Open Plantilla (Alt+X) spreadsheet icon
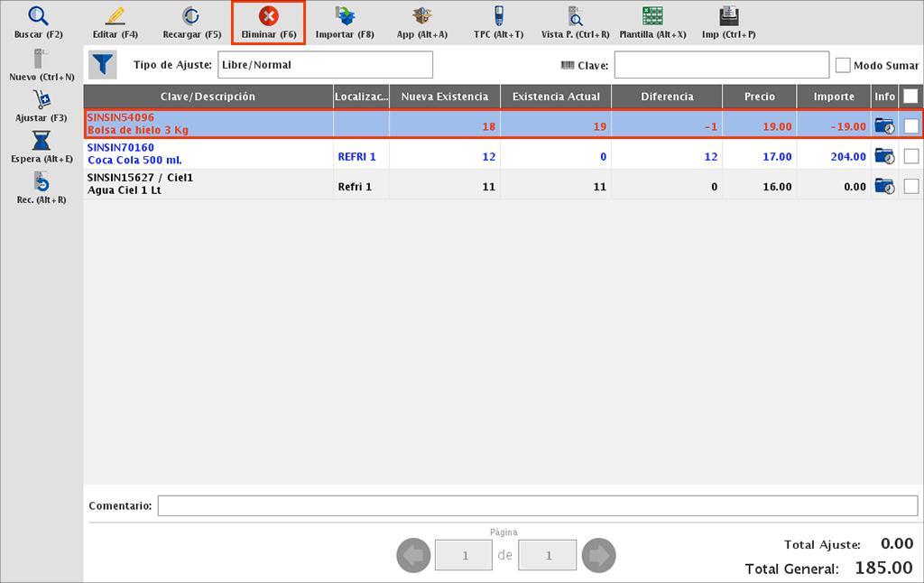Image resolution: width=924 pixels, height=583 pixels. coord(652,17)
